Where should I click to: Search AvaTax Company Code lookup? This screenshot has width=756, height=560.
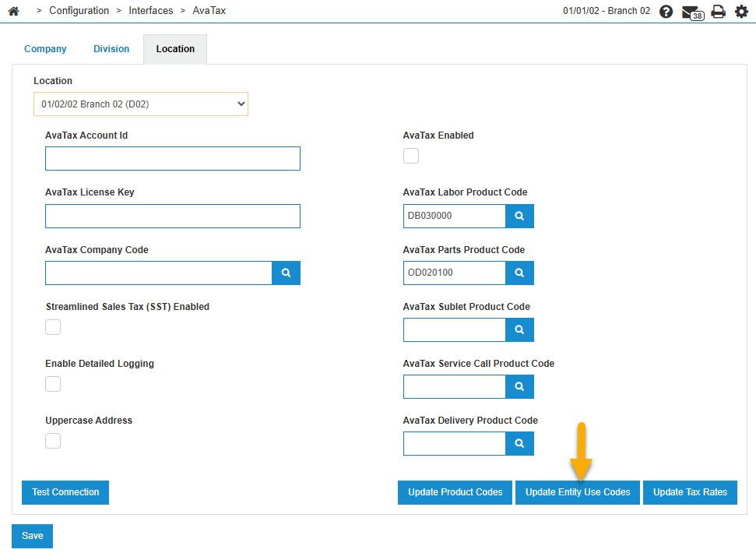[x=286, y=273]
